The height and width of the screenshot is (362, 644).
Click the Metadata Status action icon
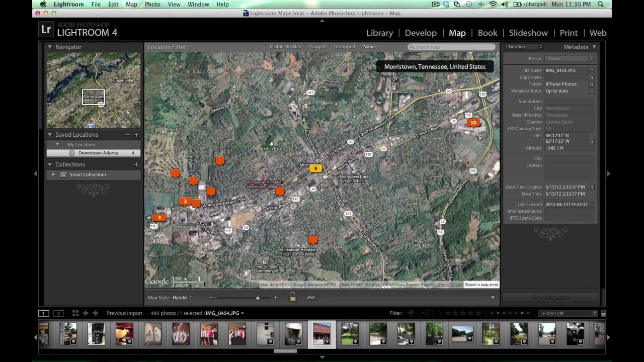click(x=591, y=91)
